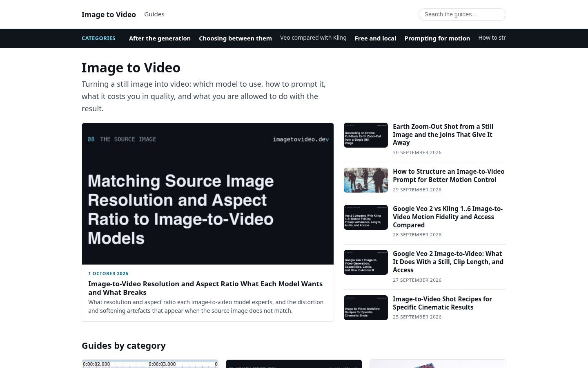The height and width of the screenshot is (368, 588).
Task: Open Image-to-Video Shot Recipes article
Action: coord(442,303)
